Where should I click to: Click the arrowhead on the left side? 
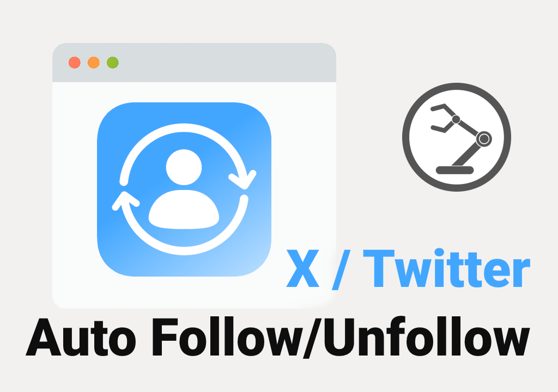click(125, 200)
